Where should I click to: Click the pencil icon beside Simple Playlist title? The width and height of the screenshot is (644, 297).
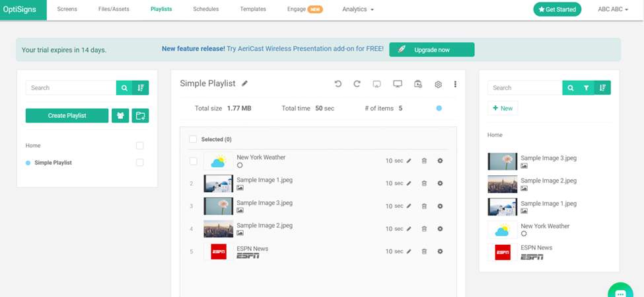click(245, 84)
